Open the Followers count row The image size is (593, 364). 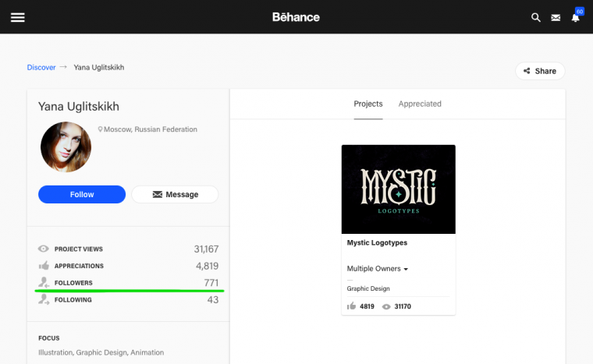128,282
